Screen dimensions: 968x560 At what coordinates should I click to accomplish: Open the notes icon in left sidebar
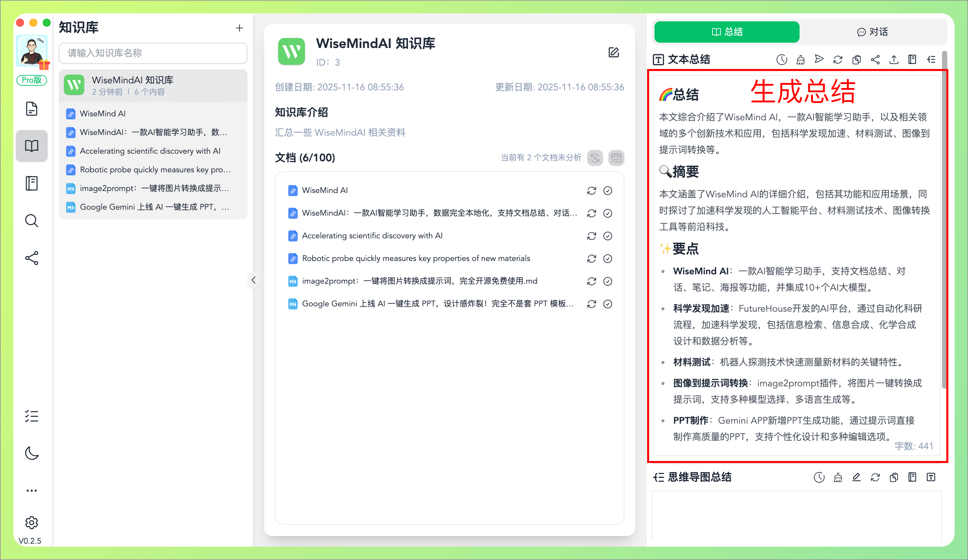pos(31,183)
